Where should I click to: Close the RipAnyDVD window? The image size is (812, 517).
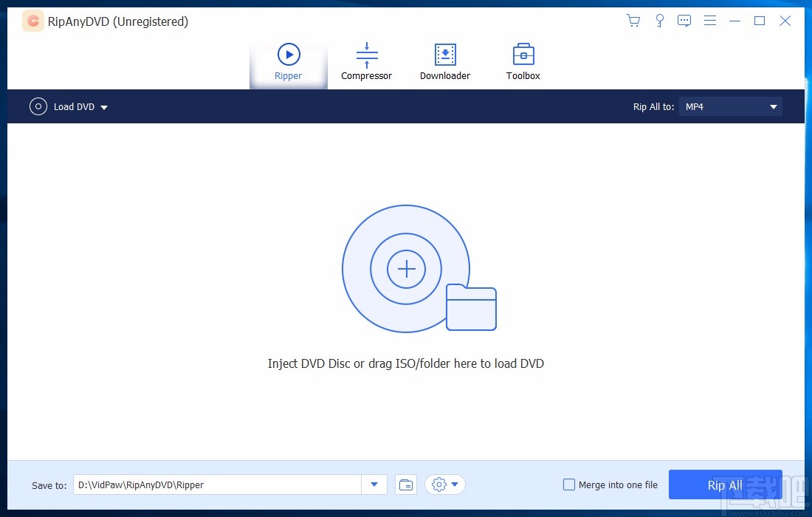[x=785, y=21]
